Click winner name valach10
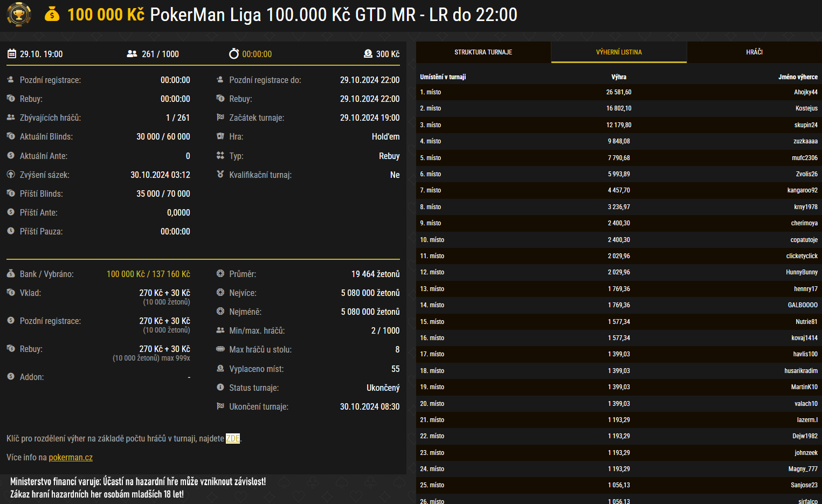 806,404
